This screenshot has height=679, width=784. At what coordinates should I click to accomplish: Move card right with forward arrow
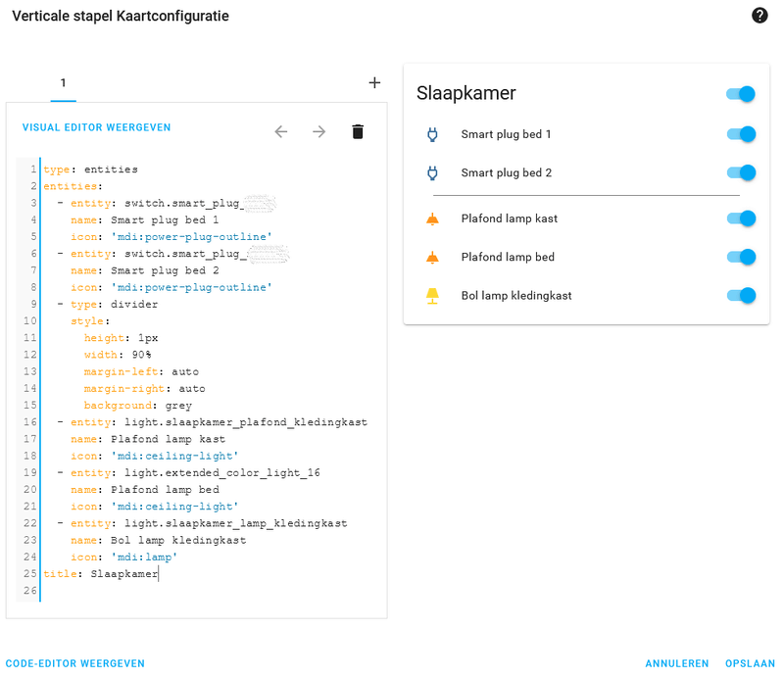click(x=318, y=131)
